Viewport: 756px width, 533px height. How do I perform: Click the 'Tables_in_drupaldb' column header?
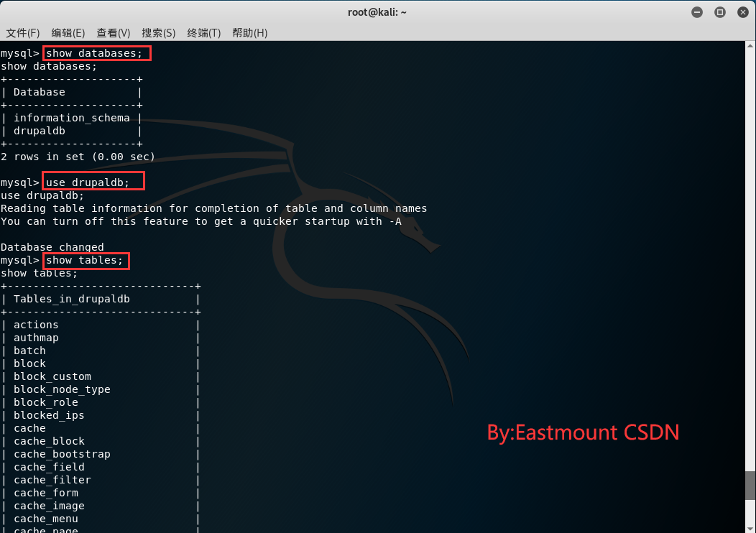point(72,299)
